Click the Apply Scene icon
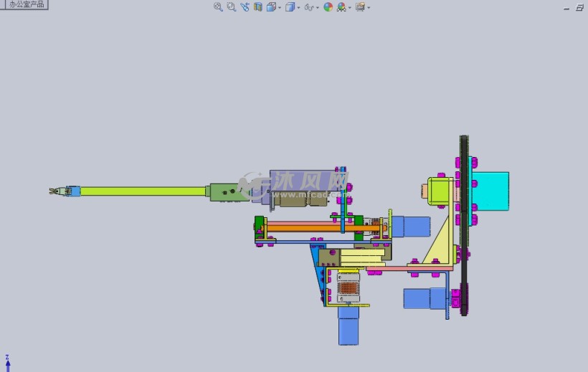The image size is (588, 372). tap(341, 7)
